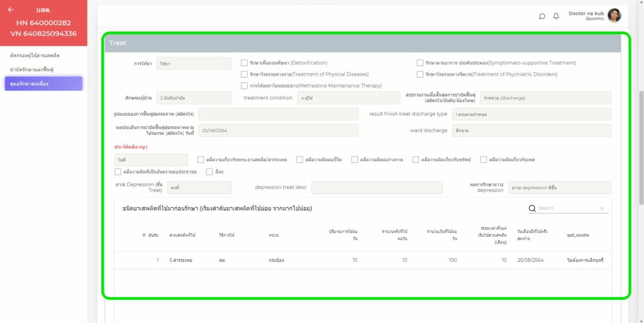The height and width of the screenshot is (323, 644).
Task: Go to บำบัดรักษาและฟื้นฟู sidebar item
Action: pyautogui.click(x=32, y=69)
